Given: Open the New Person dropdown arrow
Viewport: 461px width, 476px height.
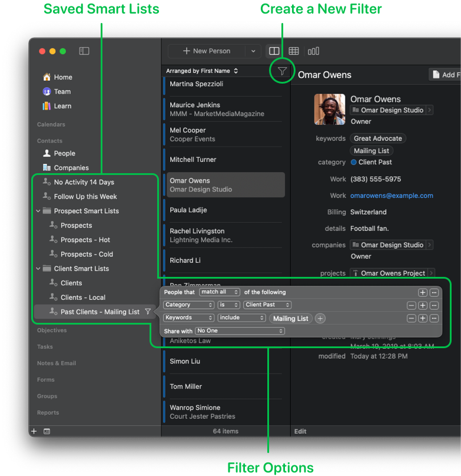Looking at the screenshot, I should click(253, 51).
